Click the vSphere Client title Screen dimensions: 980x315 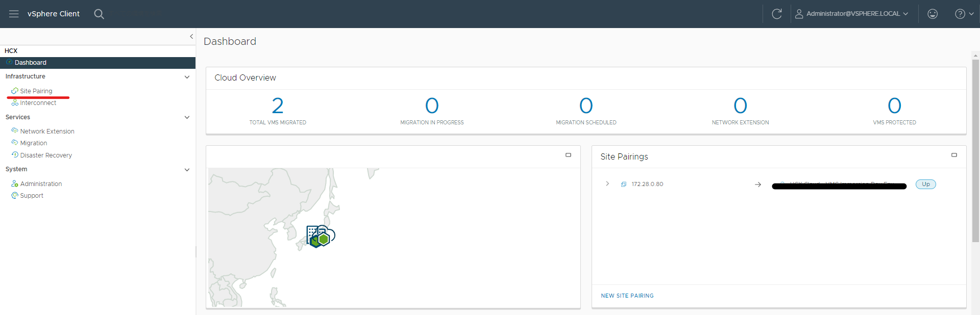coord(54,14)
